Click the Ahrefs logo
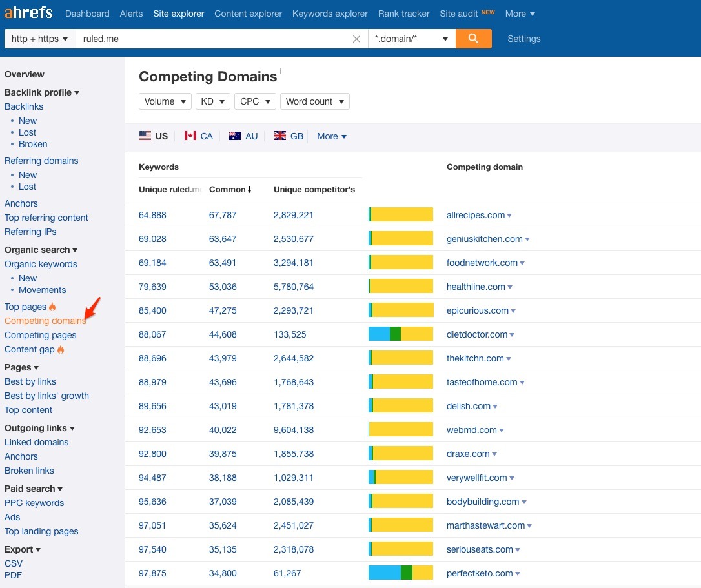 (28, 13)
